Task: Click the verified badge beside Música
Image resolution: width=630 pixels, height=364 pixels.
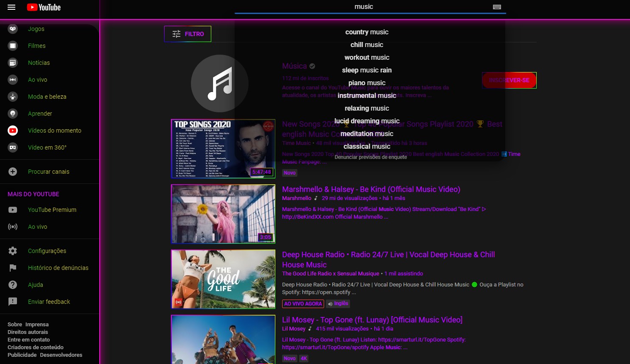Action: point(312,66)
